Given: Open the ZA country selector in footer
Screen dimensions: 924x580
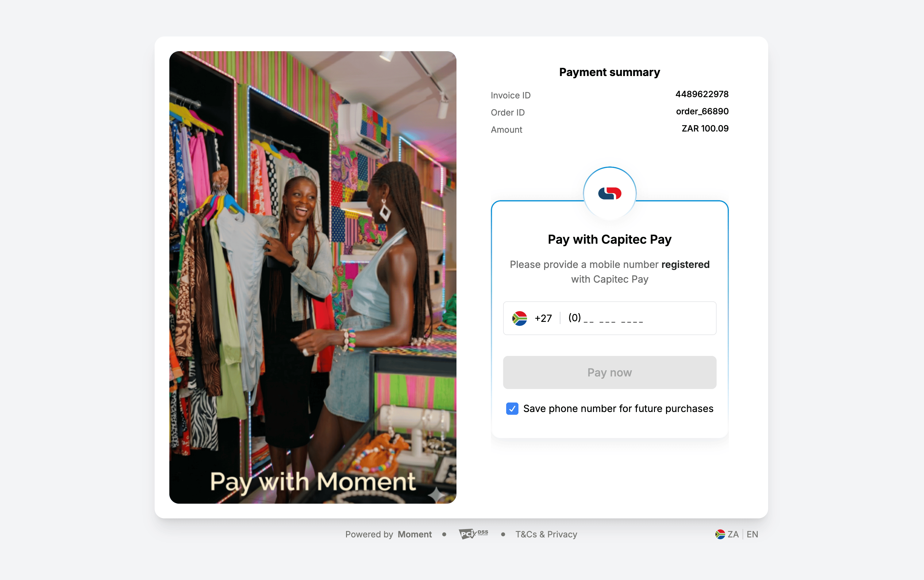Looking at the screenshot, I should (727, 534).
